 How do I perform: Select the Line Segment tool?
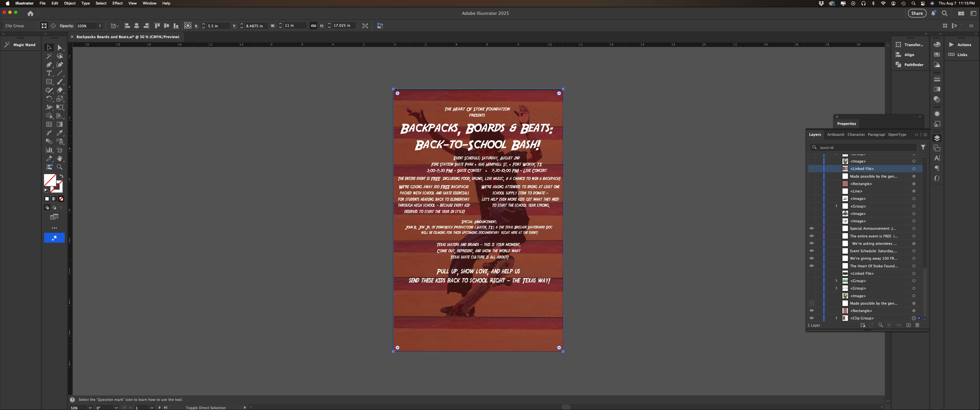[60, 73]
